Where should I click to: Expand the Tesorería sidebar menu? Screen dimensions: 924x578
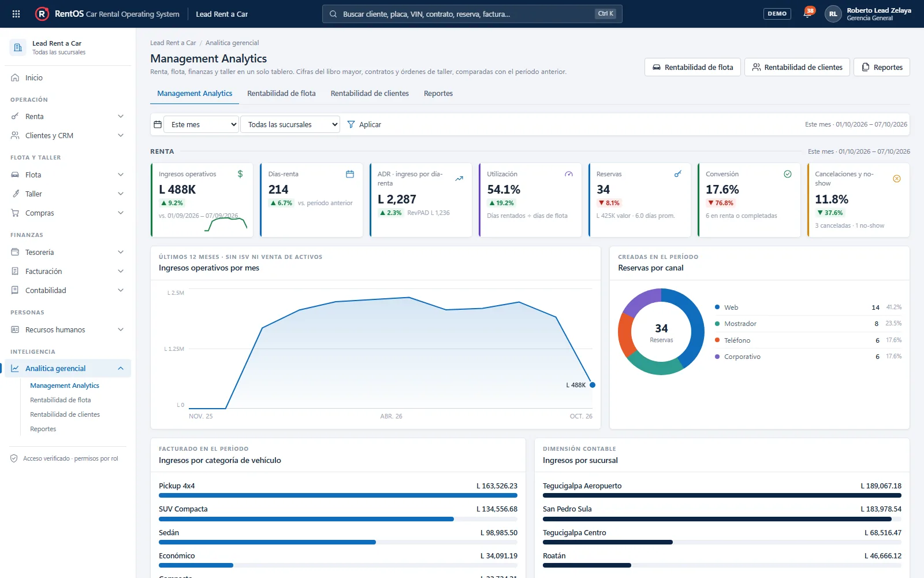tap(68, 252)
